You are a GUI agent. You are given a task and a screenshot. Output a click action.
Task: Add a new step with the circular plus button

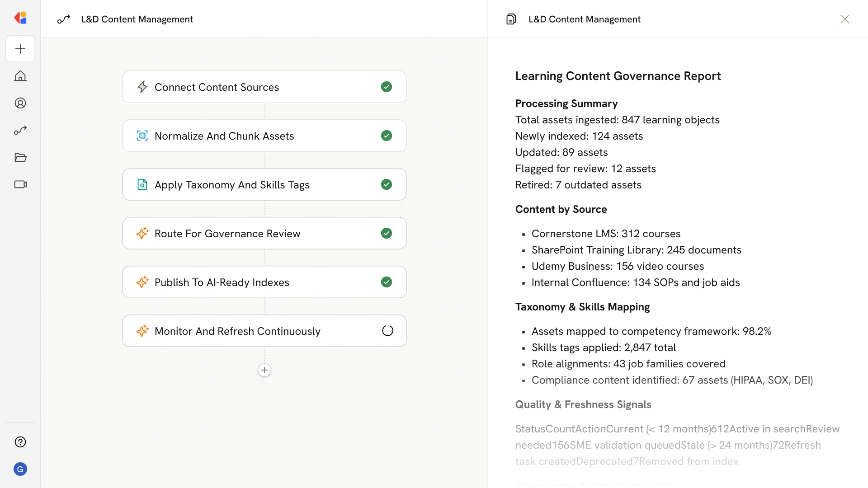click(x=264, y=370)
